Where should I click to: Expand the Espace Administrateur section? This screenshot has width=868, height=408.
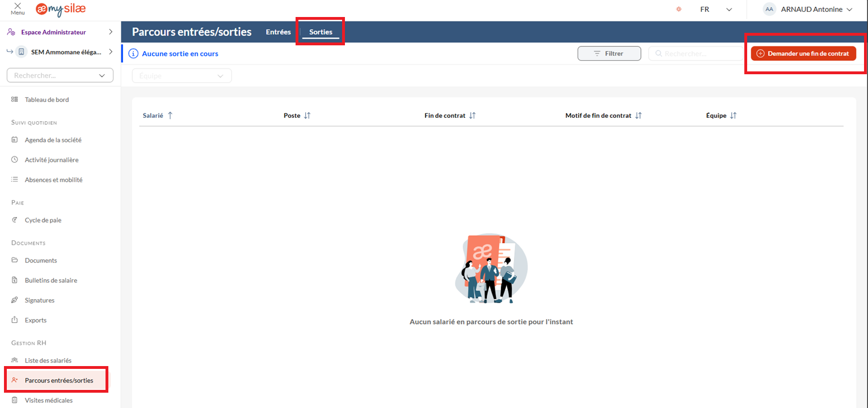point(60,32)
